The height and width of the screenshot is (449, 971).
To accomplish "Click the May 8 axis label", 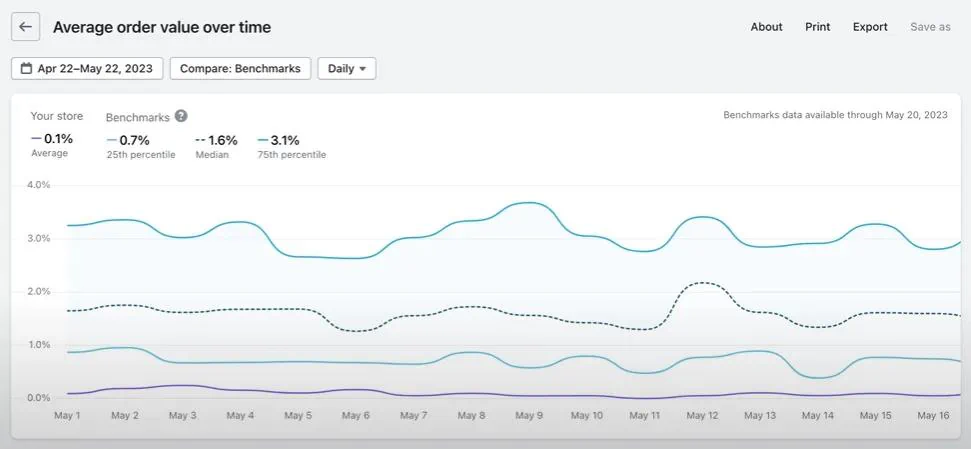I will pyautogui.click(x=471, y=416).
